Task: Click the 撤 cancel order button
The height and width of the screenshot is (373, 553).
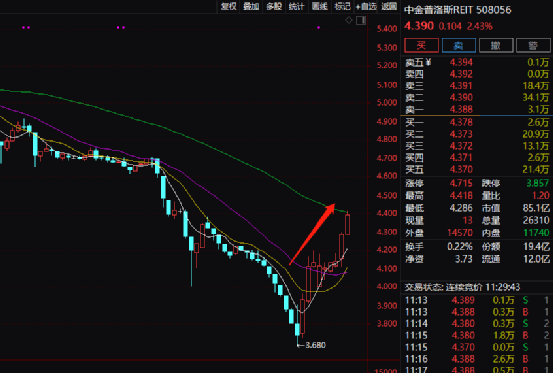Action: [x=496, y=45]
